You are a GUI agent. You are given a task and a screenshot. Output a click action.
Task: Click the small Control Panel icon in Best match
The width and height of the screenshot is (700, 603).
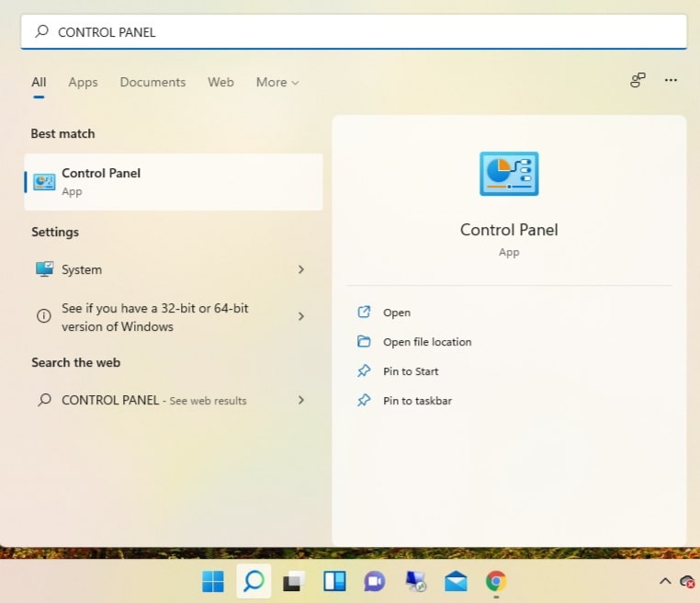(44, 182)
